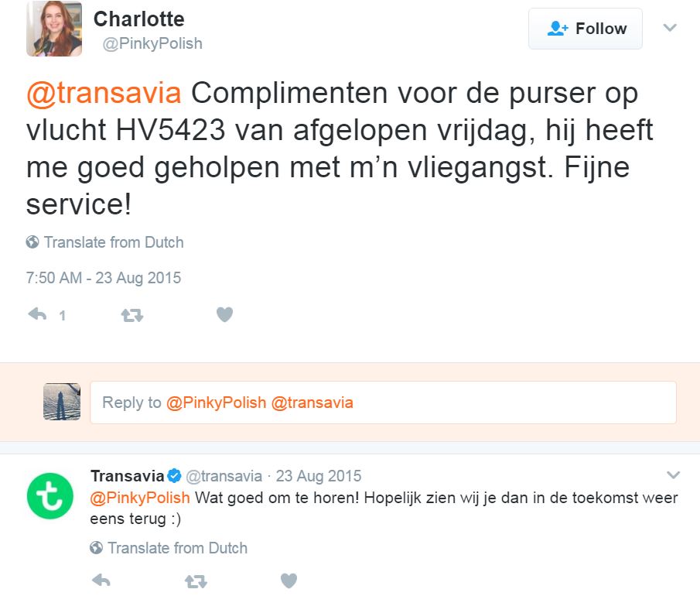Click Transavia's verified badge
700x596 pixels.
point(175,475)
